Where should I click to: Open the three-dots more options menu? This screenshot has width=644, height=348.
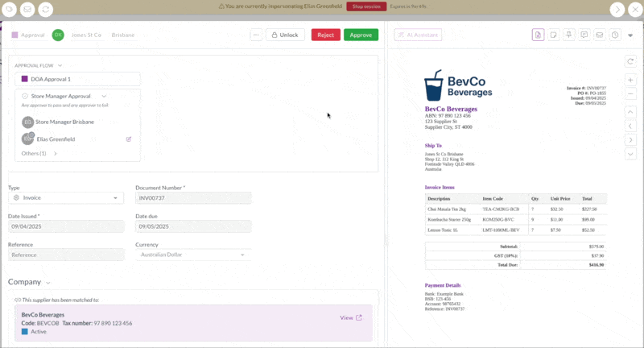[x=256, y=35]
